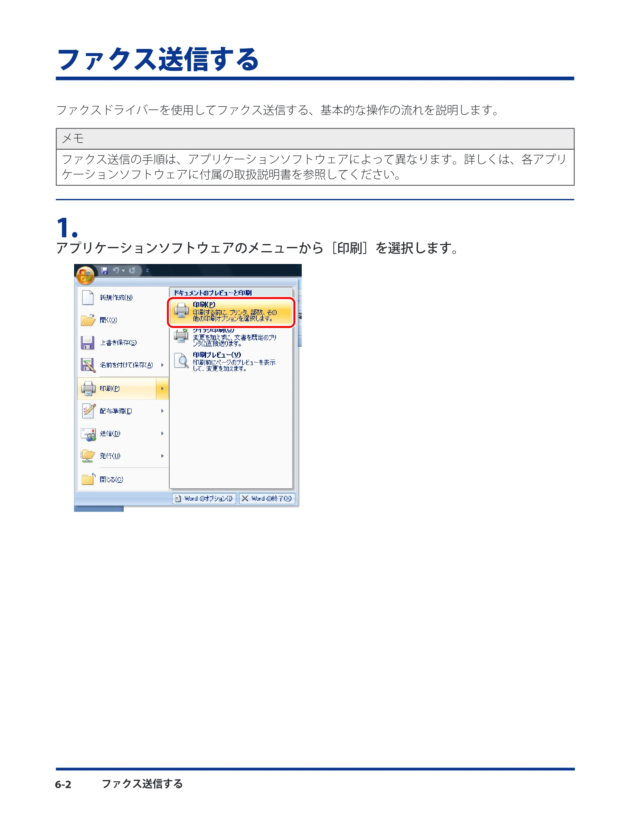
Task: Click the メモ note heading
Action: coord(73,139)
